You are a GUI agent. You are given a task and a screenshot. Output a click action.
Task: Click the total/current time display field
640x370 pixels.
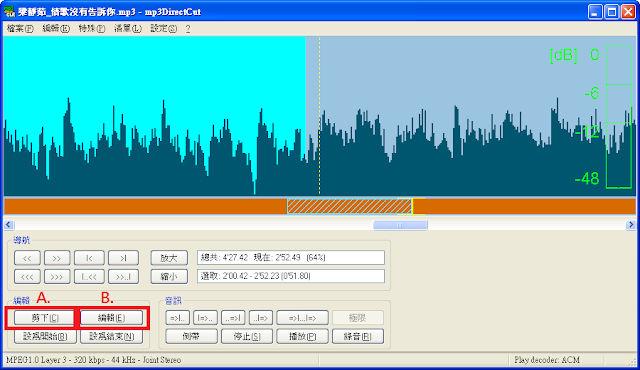coord(291,258)
